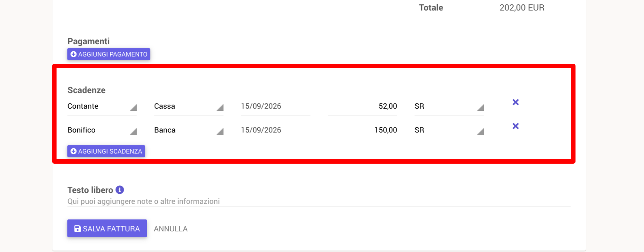Image resolution: width=644 pixels, height=252 pixels.
Task: Cancel with the ANNULLA link
Action: point(171,229)
